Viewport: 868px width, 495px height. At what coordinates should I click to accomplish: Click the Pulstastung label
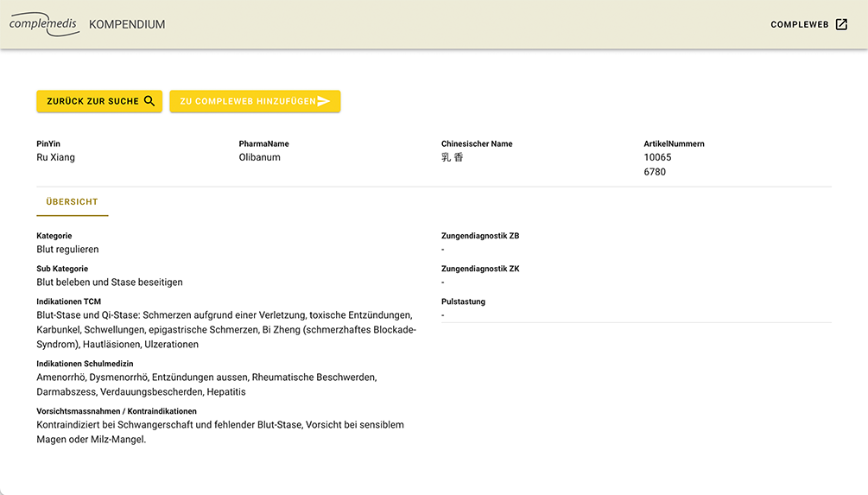pos(463,301)
